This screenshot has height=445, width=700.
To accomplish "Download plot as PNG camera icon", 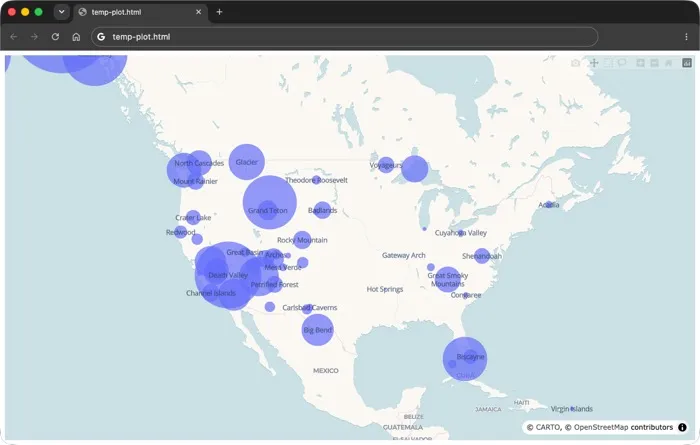I will click(575, 63).
